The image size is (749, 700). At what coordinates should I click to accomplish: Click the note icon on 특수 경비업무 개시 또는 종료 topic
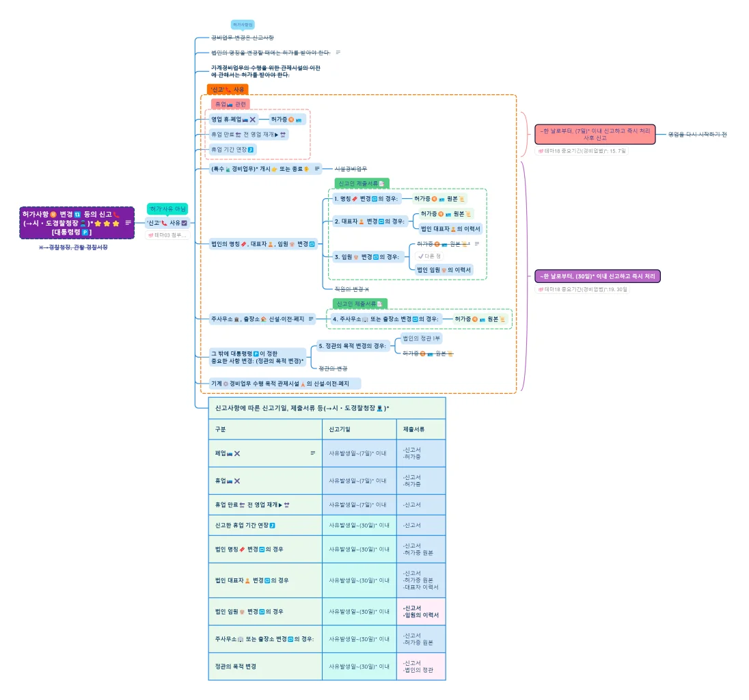(x=317, y=168)
